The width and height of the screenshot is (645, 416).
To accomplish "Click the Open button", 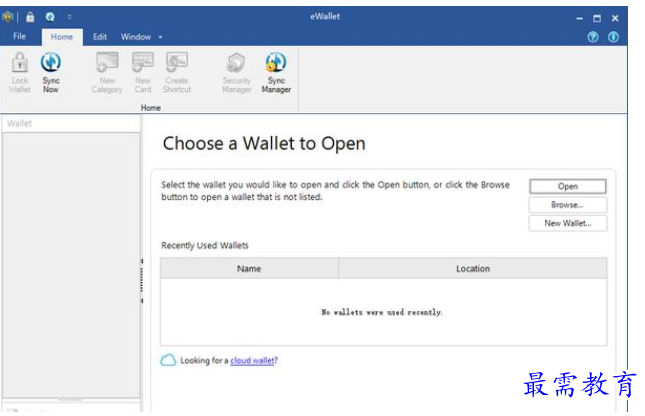I will [x=568, y=186].
